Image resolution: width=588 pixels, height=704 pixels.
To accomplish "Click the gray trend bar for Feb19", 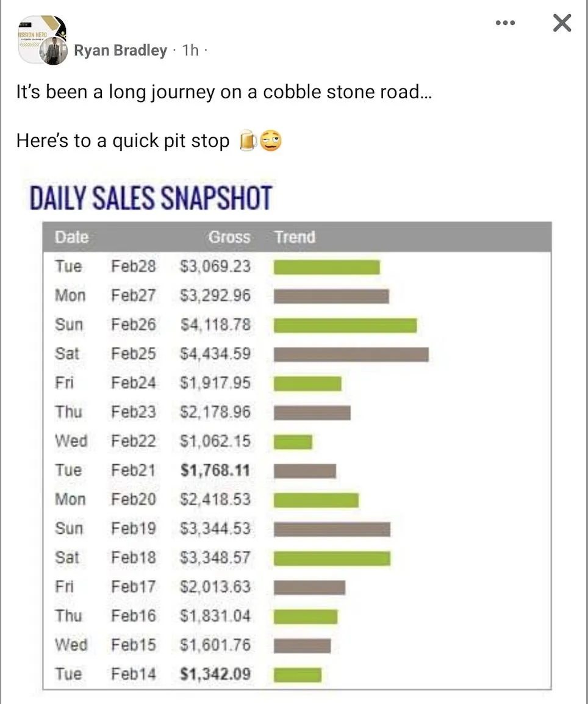I will [x=332, y=529].
